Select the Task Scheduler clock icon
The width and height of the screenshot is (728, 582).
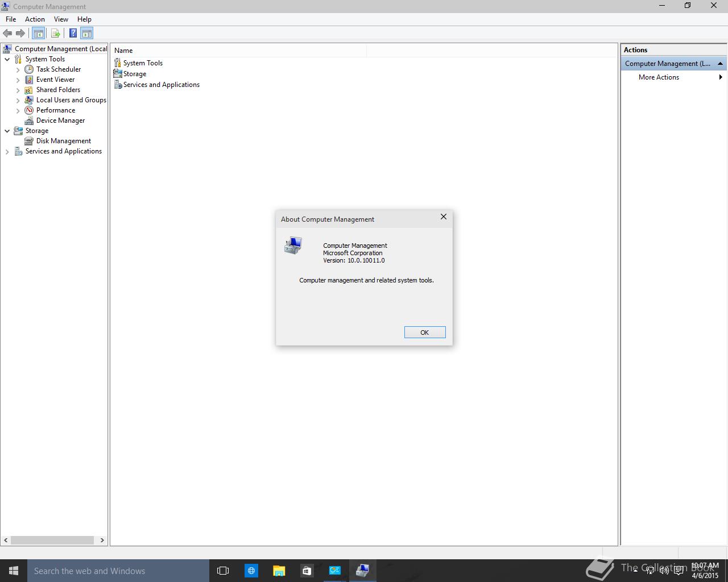[29, 69]
